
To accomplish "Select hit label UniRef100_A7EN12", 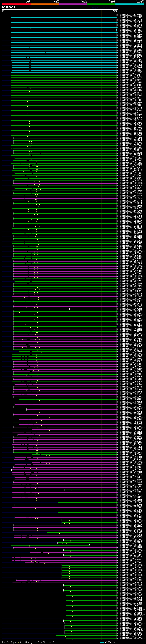I will point(131,336).
